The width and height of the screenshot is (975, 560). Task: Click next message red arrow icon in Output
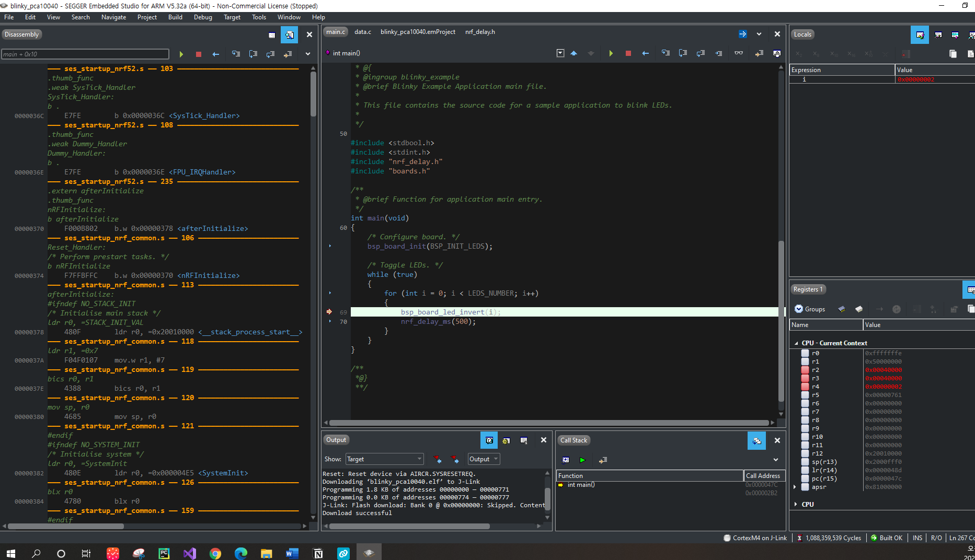click(455, 459)
